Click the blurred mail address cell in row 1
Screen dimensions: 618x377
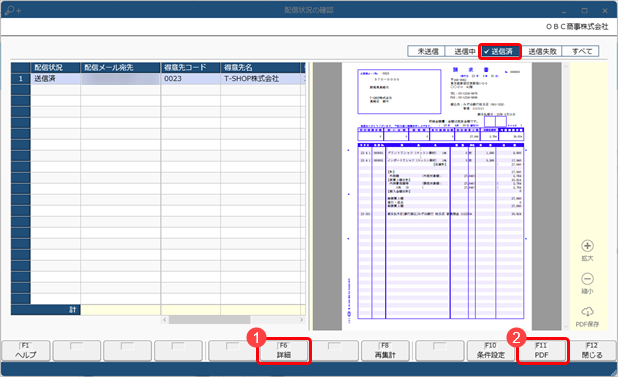(x=121, y=79)
